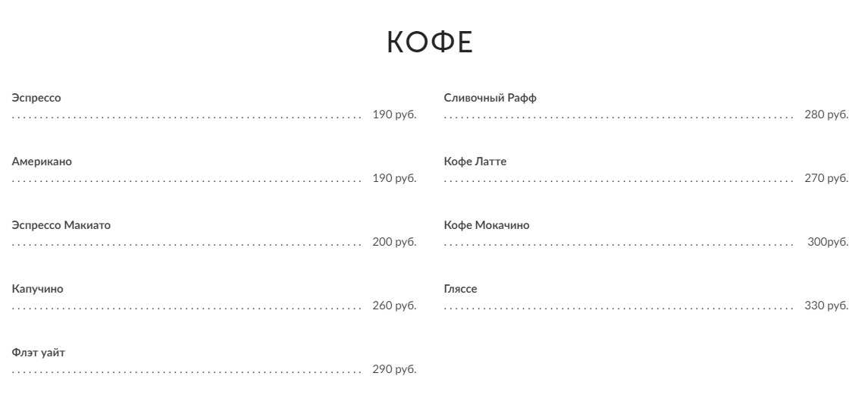Select the Сливочный Рафф item name
Screen dimensions: 868x395
click(490, 98)
